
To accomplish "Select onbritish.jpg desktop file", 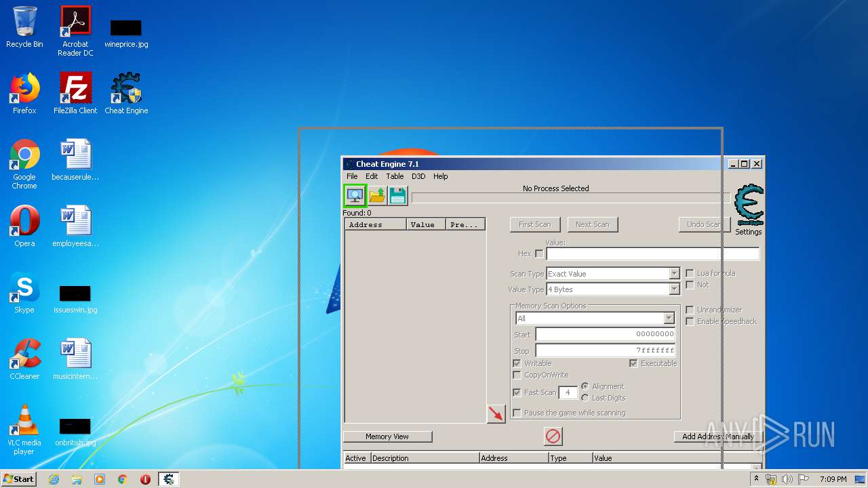I will [75, 432].
